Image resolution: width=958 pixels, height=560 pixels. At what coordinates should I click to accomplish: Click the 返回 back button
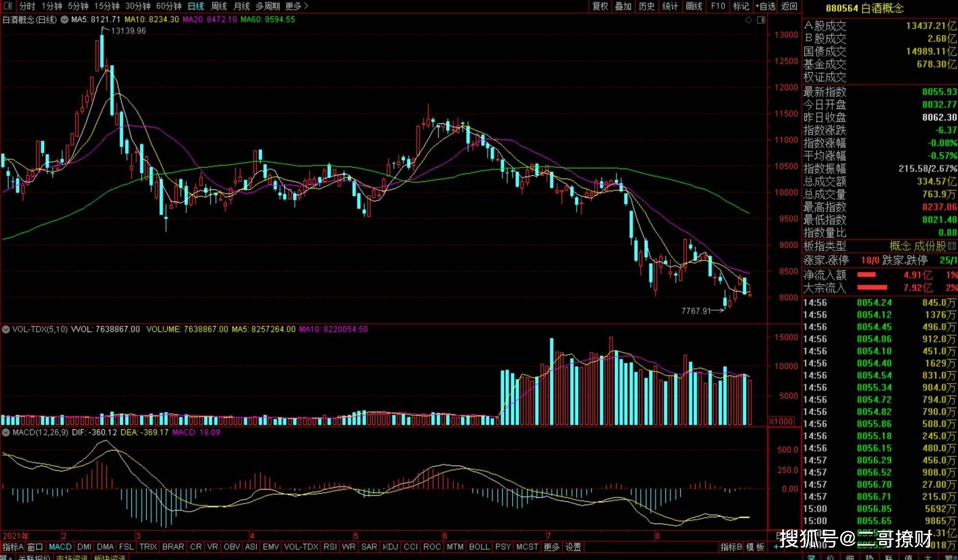(789, 6)
